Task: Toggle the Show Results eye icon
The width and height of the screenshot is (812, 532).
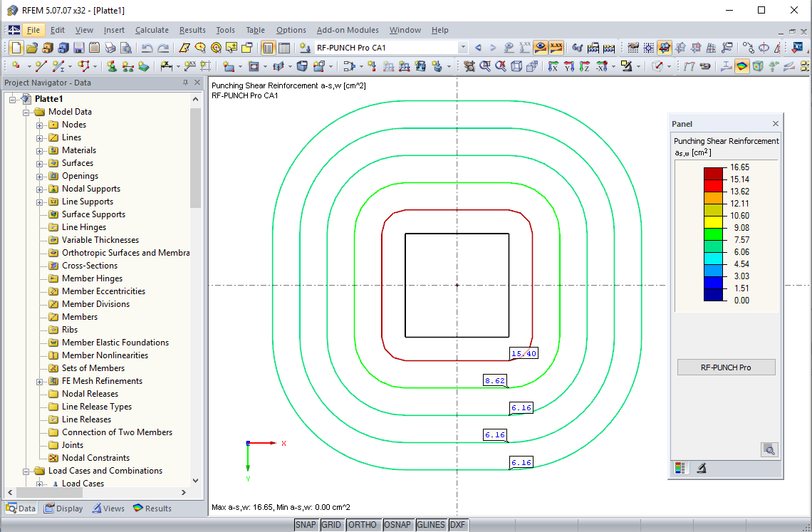Action: tap(539, 48)
